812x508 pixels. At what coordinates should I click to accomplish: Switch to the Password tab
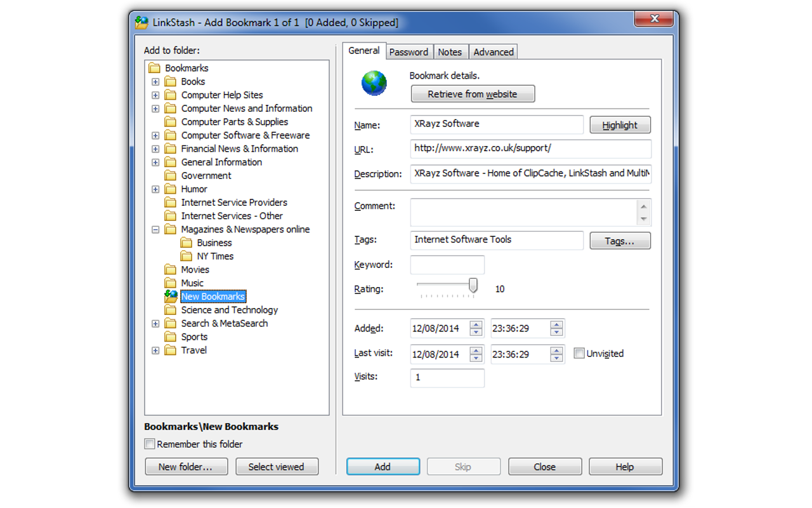409,51
